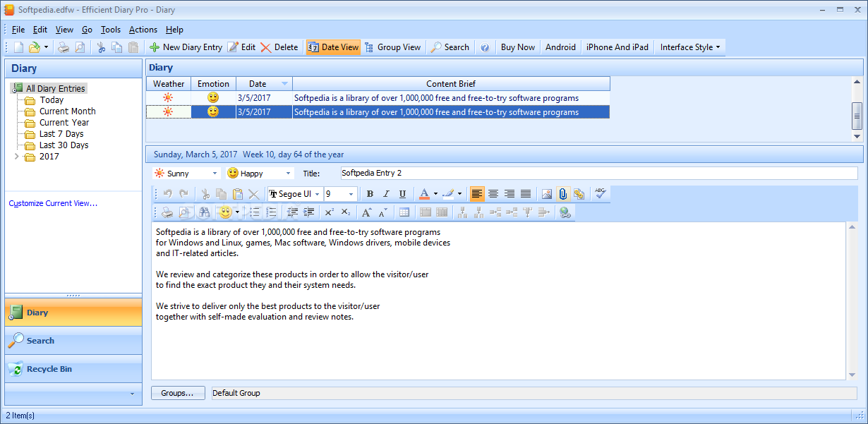
Task: Set justified text alignment
Action: (x=525, y=194)
